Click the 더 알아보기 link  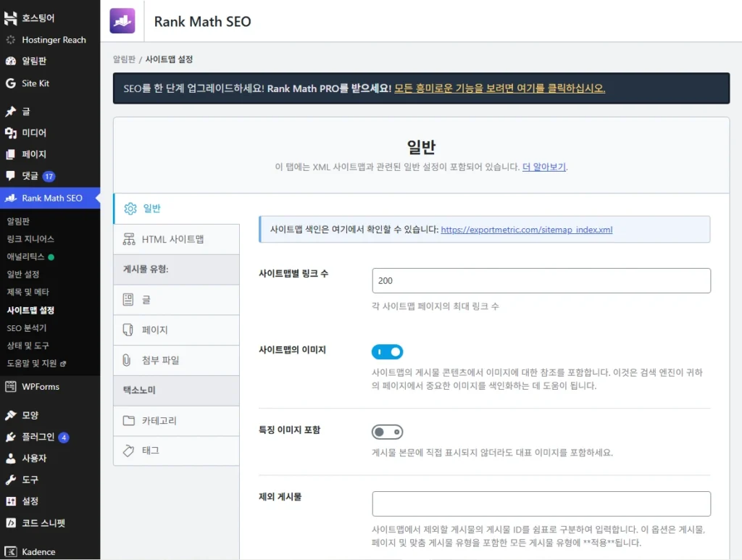click(x=543, y=167)
